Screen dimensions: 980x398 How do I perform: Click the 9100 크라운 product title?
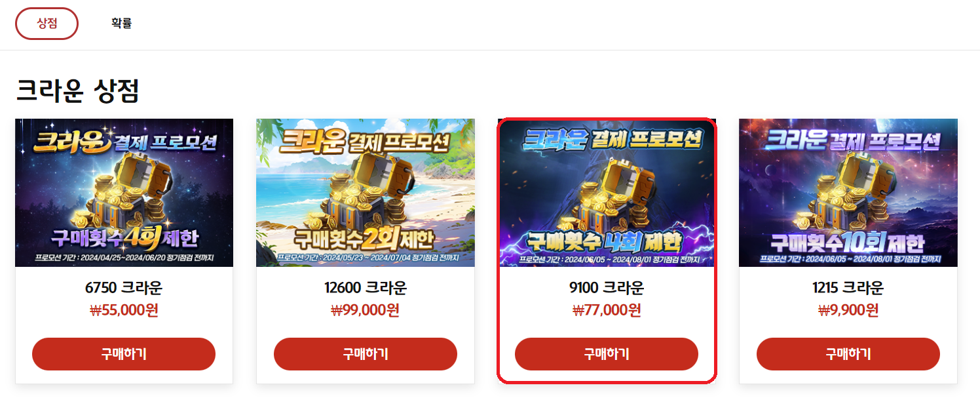(607, 288)
